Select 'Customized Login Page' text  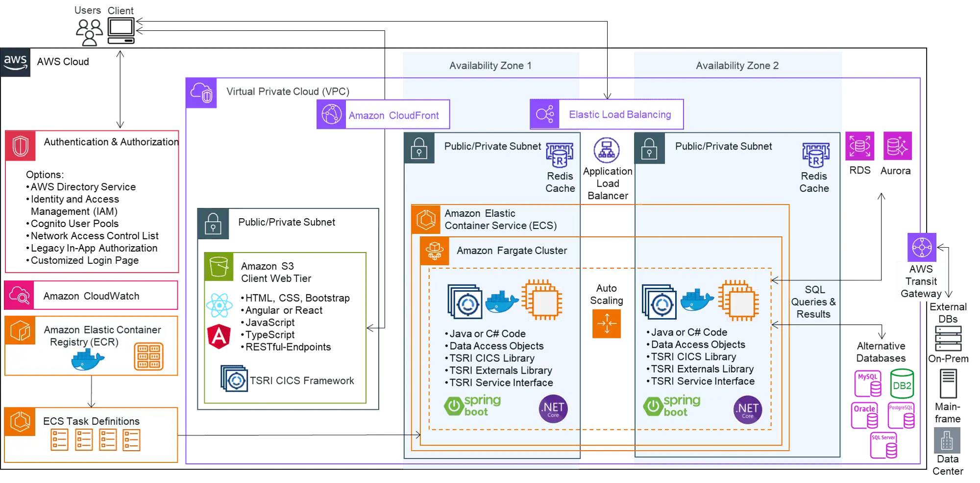(85, 260)
